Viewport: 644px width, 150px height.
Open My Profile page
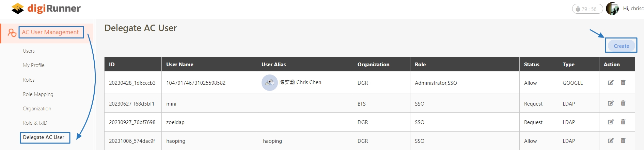(x=34, y=65)
